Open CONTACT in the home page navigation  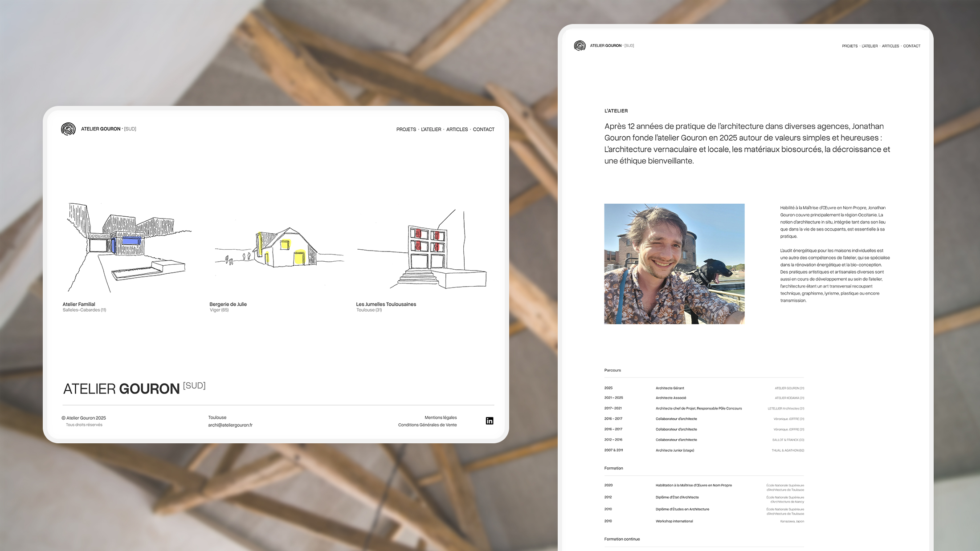484,130
